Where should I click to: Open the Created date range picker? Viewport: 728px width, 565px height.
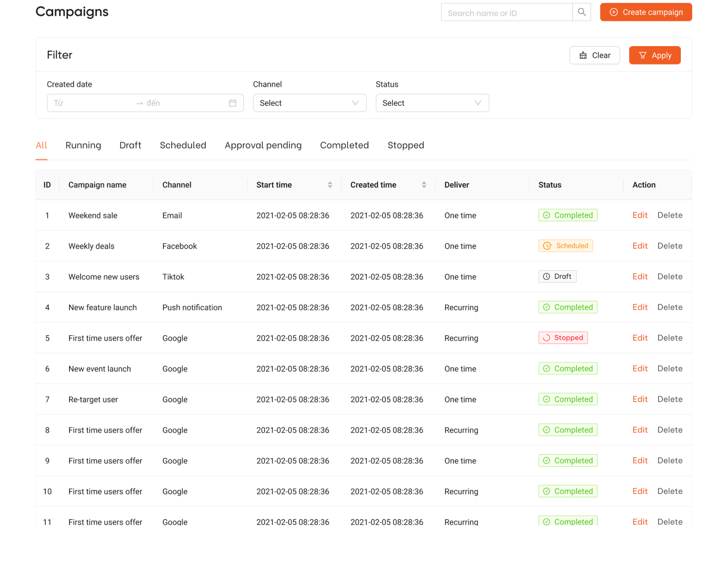pos(145,103)
